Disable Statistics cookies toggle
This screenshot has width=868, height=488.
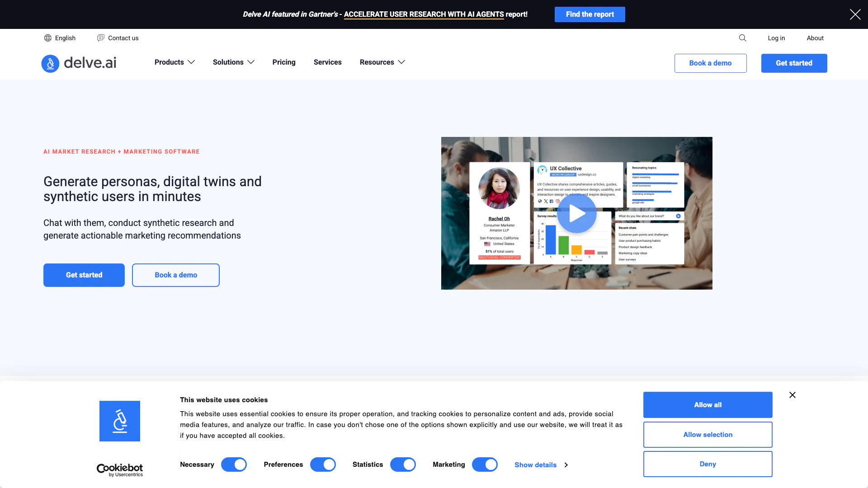403,465
